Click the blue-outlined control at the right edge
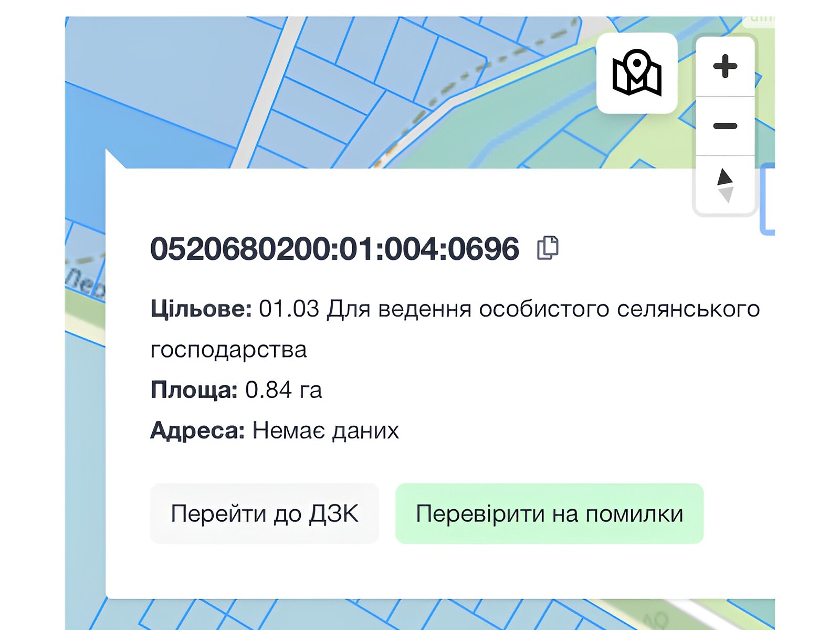The width and height of the screenshot is (840, 630). point(768,199)
